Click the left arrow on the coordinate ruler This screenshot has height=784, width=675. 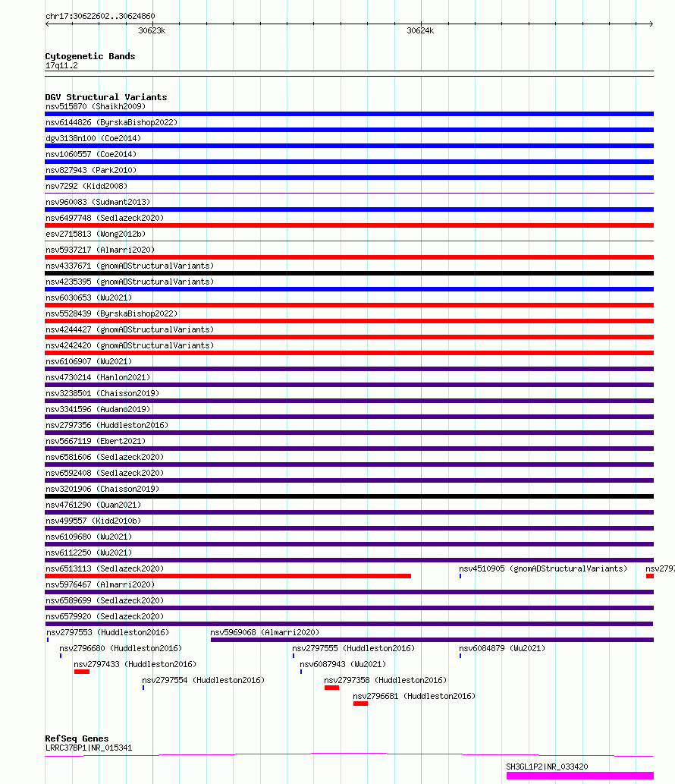click(48, 24)
